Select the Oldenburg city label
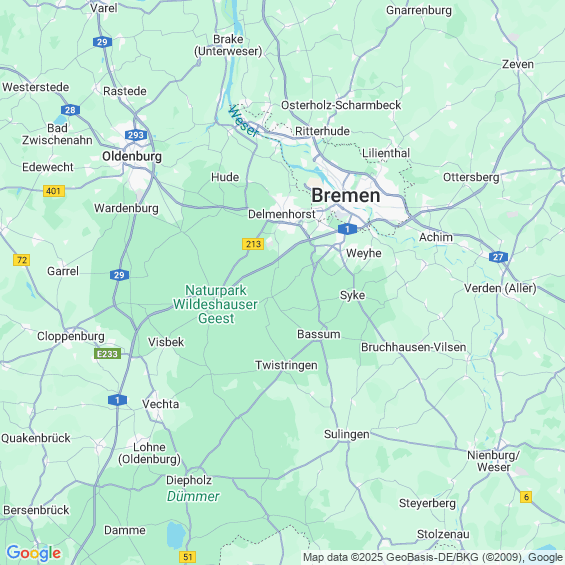The height and width of the screenshot is (565, 565). pos(132,156)
